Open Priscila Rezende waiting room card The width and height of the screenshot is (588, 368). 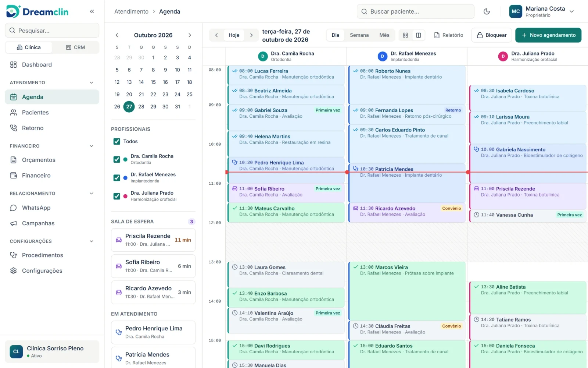(153, 240)
